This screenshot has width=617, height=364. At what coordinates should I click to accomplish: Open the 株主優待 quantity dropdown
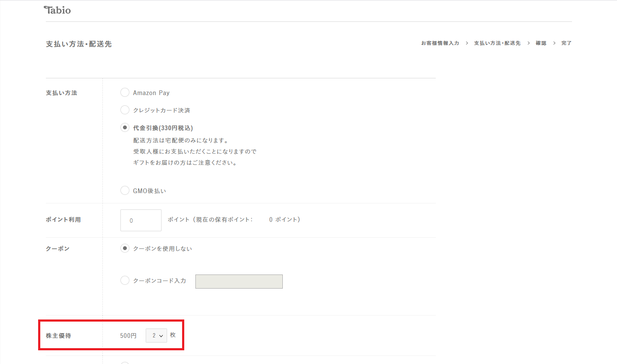point(156,336)
